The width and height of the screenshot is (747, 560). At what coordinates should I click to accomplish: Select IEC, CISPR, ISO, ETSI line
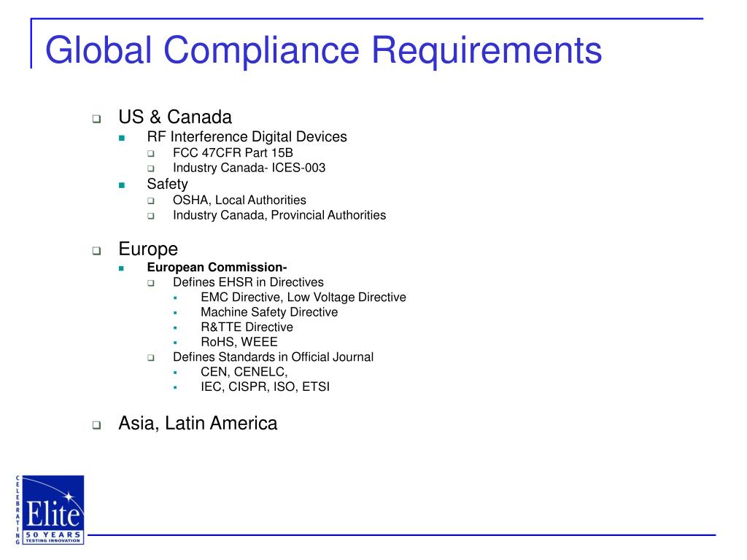pyautogui.click(x=265, y=386)
